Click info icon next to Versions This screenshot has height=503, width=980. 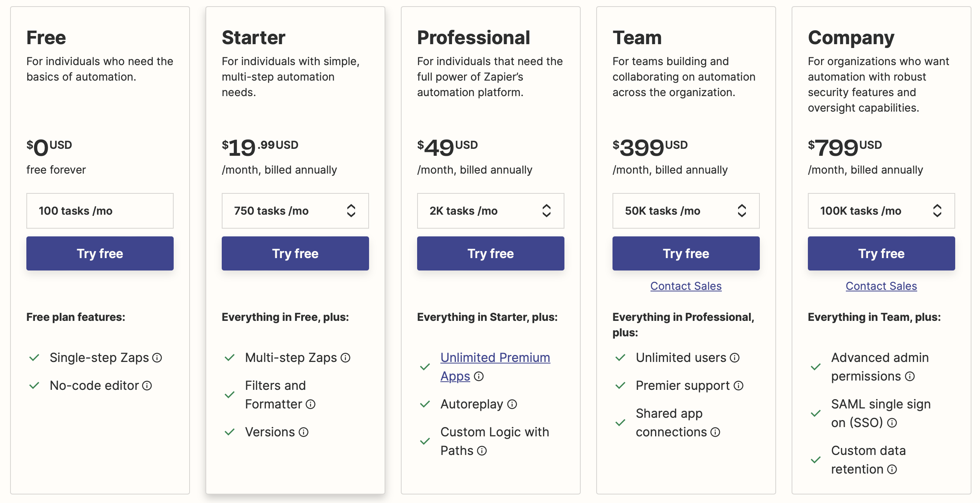click(x=304, y=432)
